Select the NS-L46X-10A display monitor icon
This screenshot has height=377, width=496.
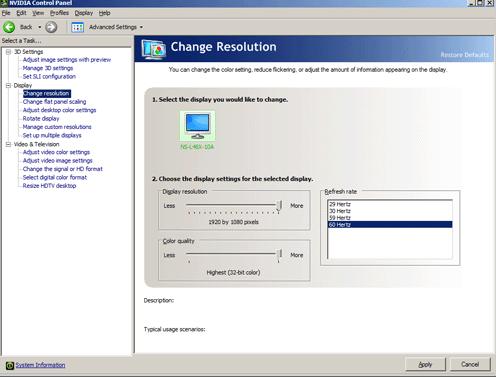pyautogui.click(x=197, y=126)
